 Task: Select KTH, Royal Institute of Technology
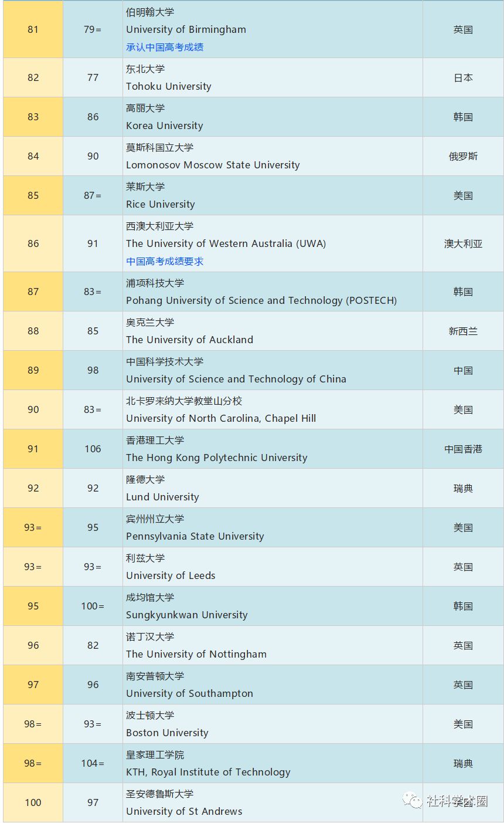click(x=208, y=772)
